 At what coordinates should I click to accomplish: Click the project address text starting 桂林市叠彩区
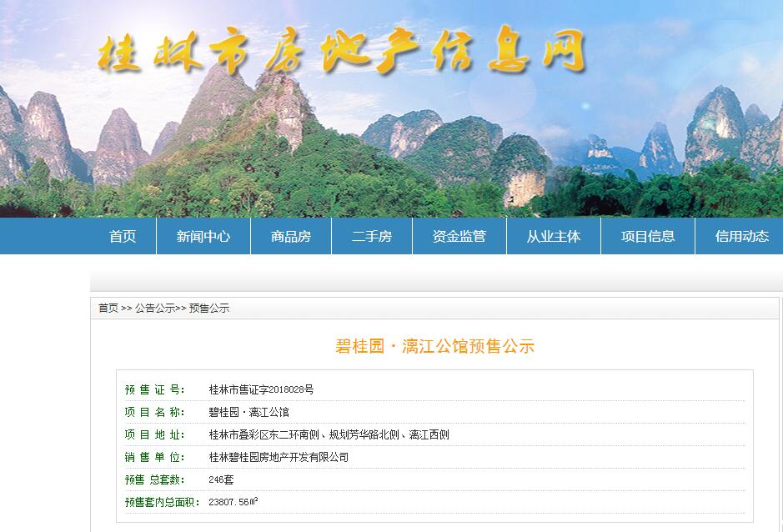[329, 434]
